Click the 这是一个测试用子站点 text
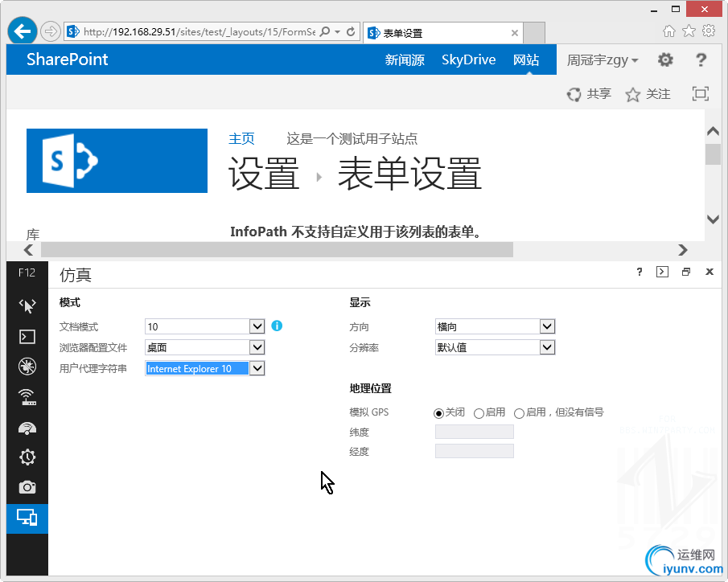Screen dimensions: 728x582 click(x=352, y=138)
